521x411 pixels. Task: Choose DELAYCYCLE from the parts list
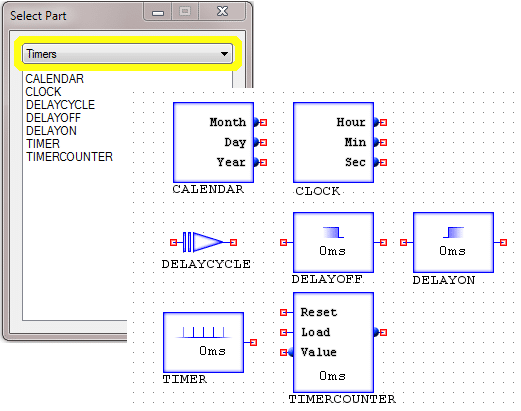[x=60, y=105]
